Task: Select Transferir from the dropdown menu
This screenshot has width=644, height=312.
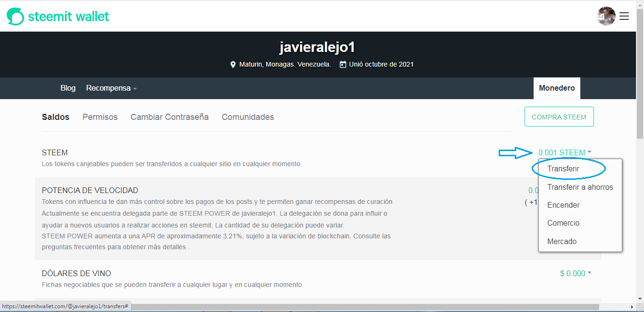Action: (x=563, y=169)
